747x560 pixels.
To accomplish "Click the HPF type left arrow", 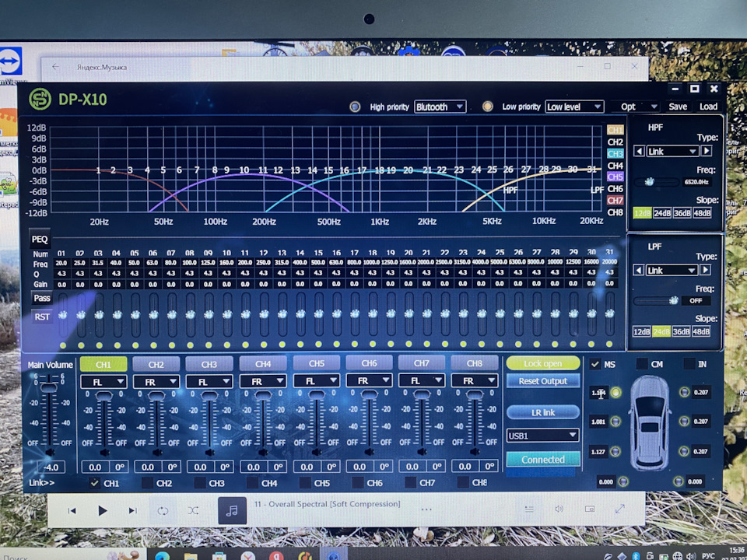I will 639,151.
